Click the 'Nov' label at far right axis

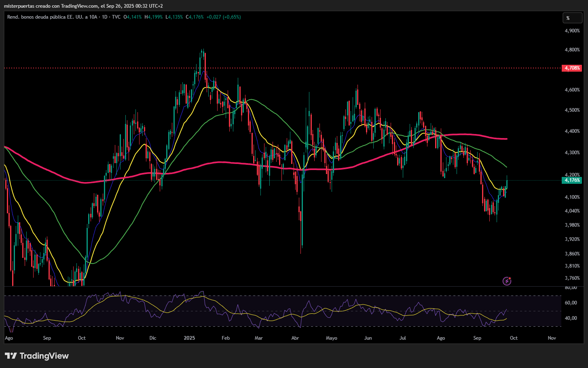[x=552, y=338]
